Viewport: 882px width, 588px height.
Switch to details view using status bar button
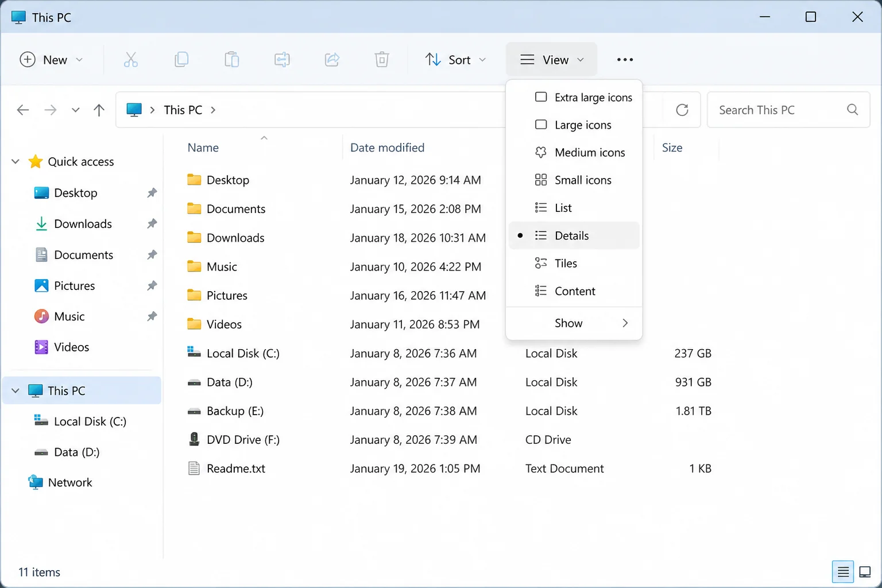(843, 572)
